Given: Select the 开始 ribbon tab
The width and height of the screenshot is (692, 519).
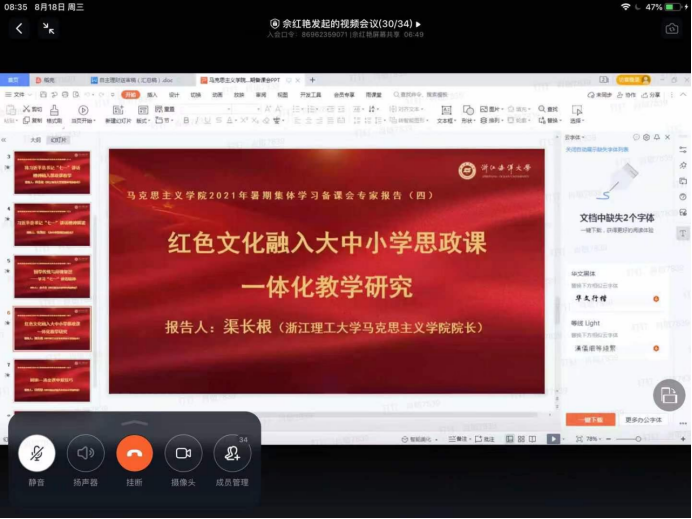Looking at the screenshot, I should pos(130,95).
